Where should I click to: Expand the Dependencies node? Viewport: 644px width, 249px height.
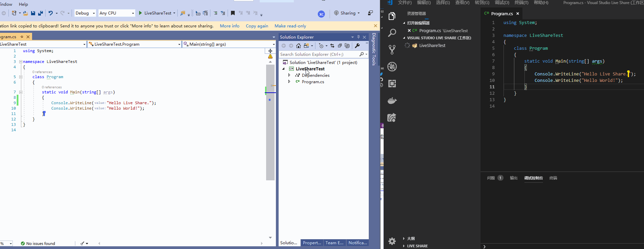click(289, 75)
